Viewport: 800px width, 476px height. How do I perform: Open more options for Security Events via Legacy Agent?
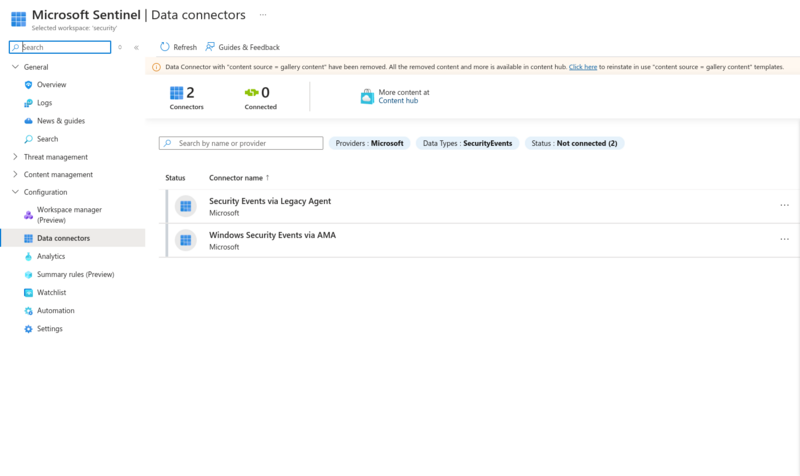(784, 205)
